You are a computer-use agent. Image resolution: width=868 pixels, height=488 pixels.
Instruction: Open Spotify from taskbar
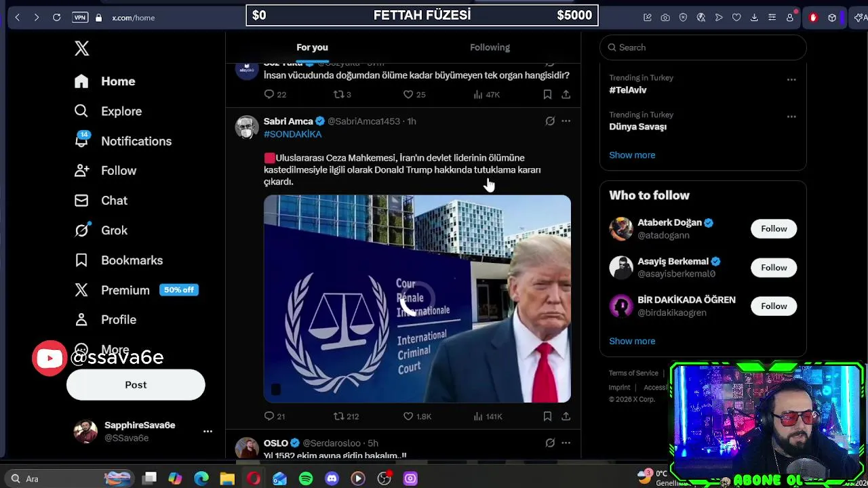(306, 479)
